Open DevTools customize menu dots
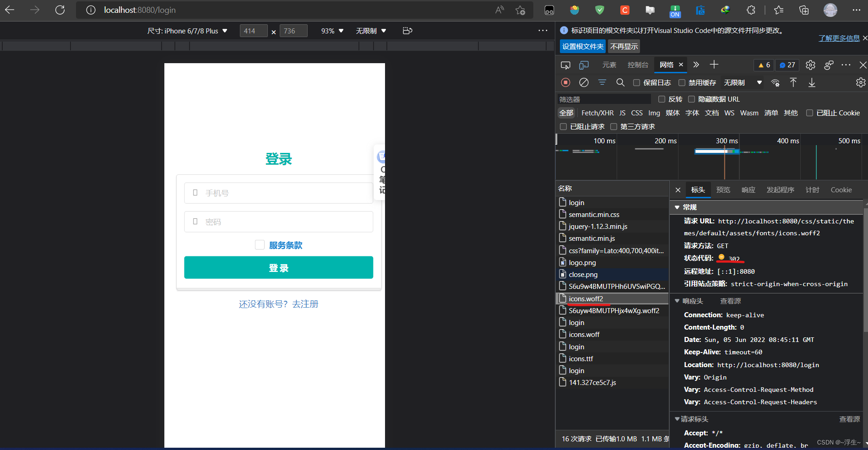The width and height of the screenshot is (868, 450). (x=846, y=65)
